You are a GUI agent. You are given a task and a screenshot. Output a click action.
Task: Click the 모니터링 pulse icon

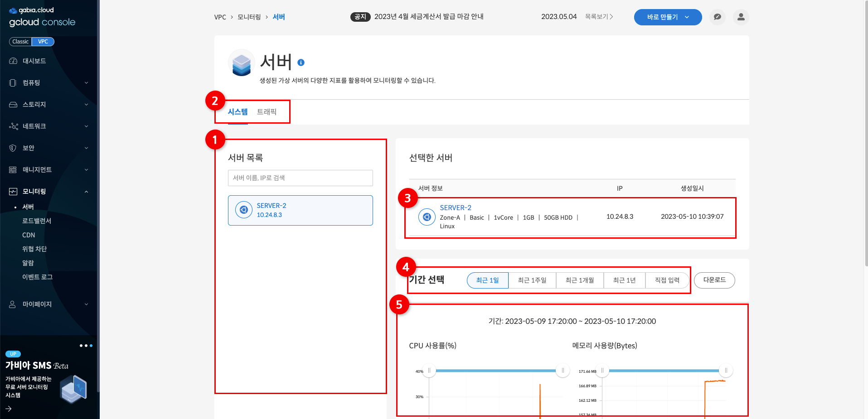tap(13, 191)
